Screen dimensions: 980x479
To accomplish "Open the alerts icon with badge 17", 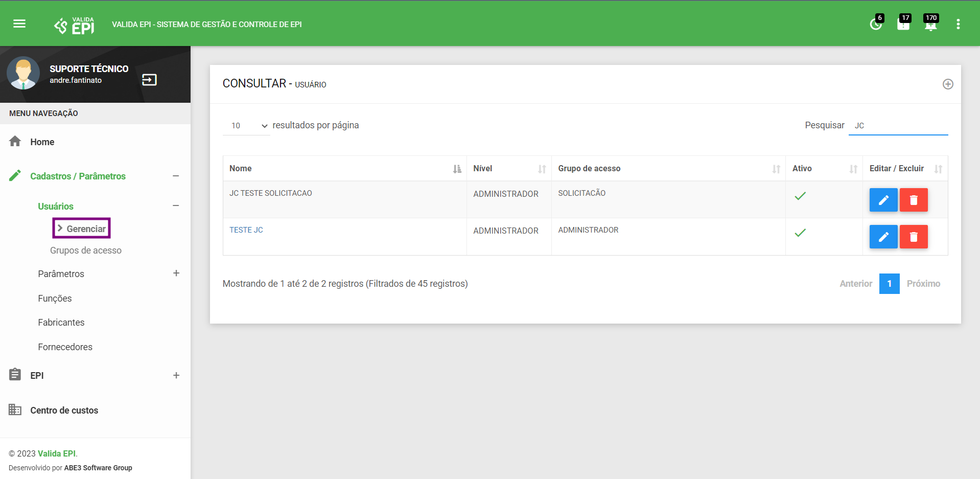I will pyautogui.click(x=903, y=24).
